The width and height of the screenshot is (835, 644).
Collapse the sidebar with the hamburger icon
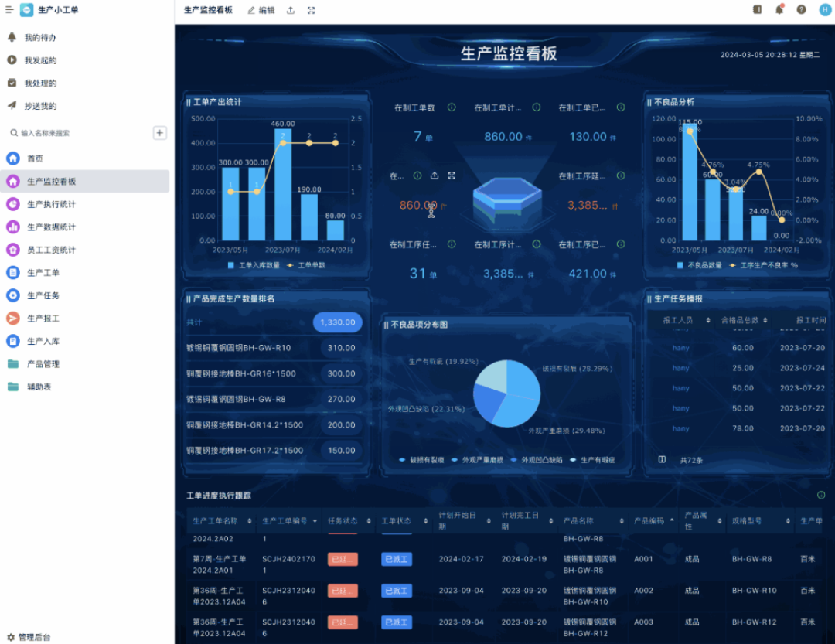pyautogui.click(x=9, y=10)
